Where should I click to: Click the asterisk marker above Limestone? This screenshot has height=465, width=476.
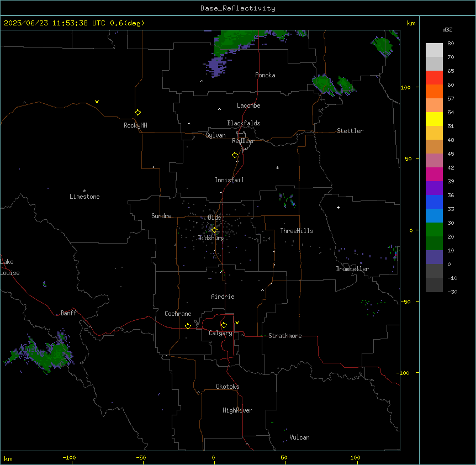point(84,191)
